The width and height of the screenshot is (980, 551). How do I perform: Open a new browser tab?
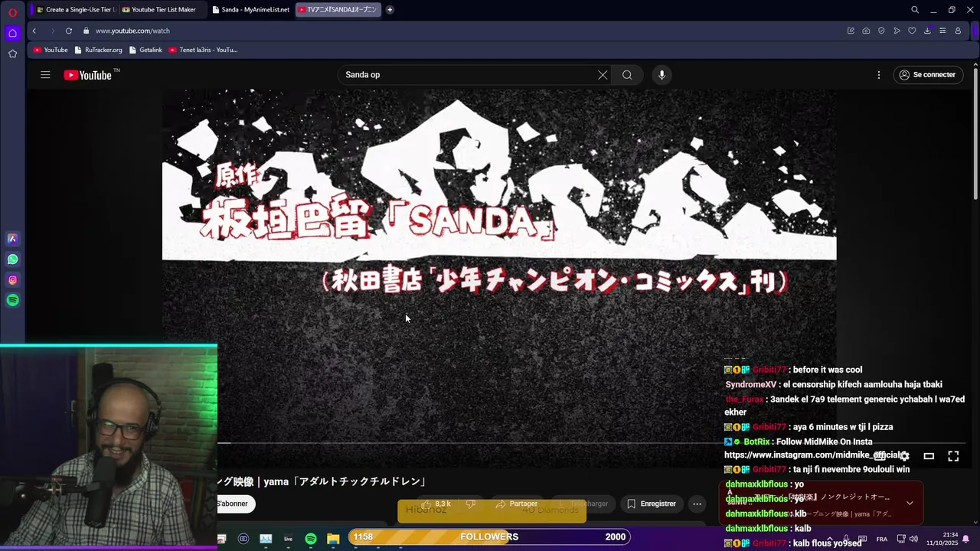coord(390,10)
